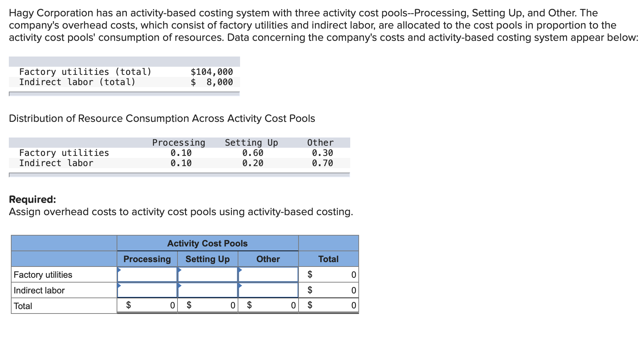This screenshot has width=644, height=337.
Task: Click the blue flag on Factory utilities Other cell
Action: click(239, 270)
